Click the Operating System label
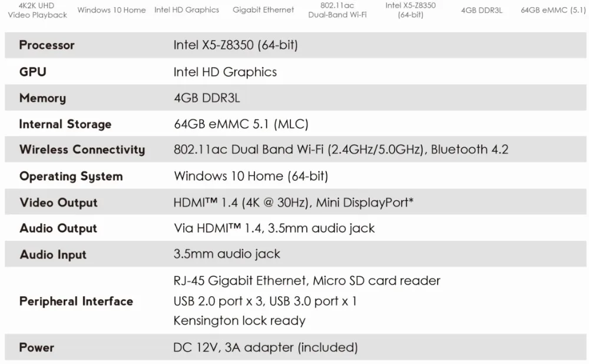This screenshot has width=589, height=364. [x=71, y=176]
